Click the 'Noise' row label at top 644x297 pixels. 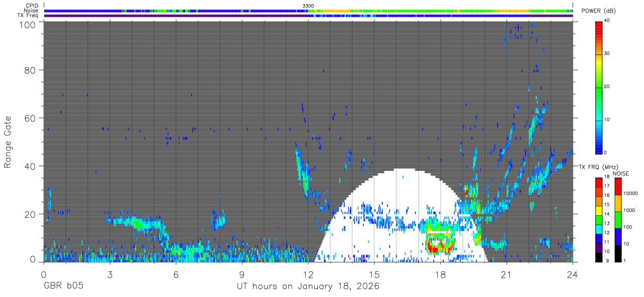pos(31,10)
